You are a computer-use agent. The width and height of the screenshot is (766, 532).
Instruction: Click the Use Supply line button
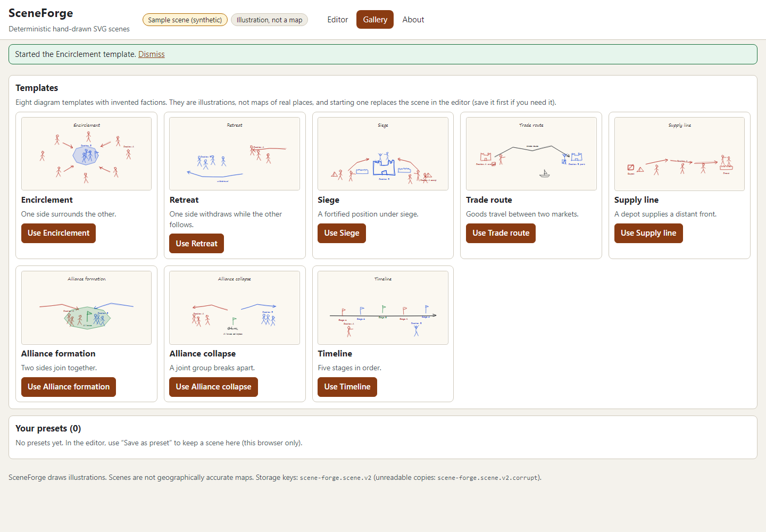point(648,233)
